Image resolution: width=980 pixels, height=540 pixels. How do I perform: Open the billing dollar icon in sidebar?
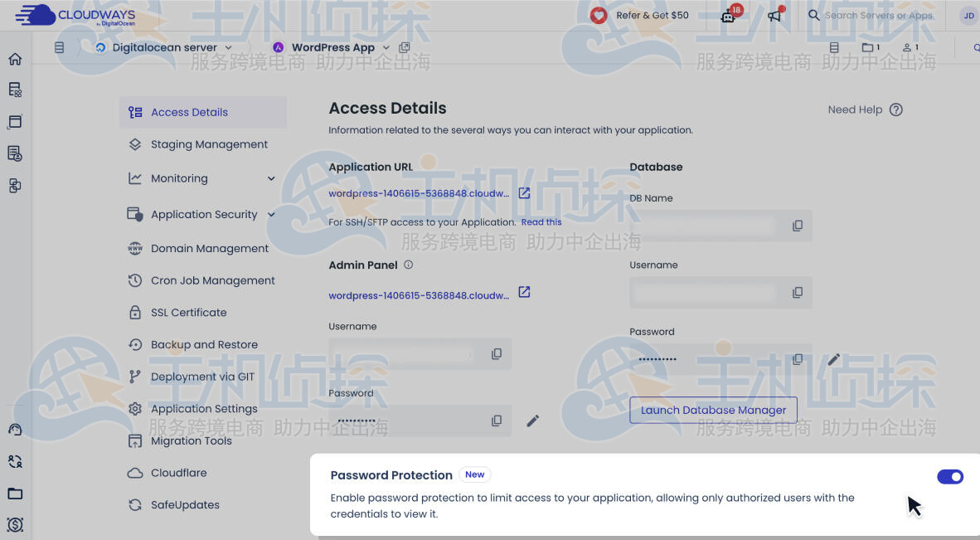(x=15, y=524)
